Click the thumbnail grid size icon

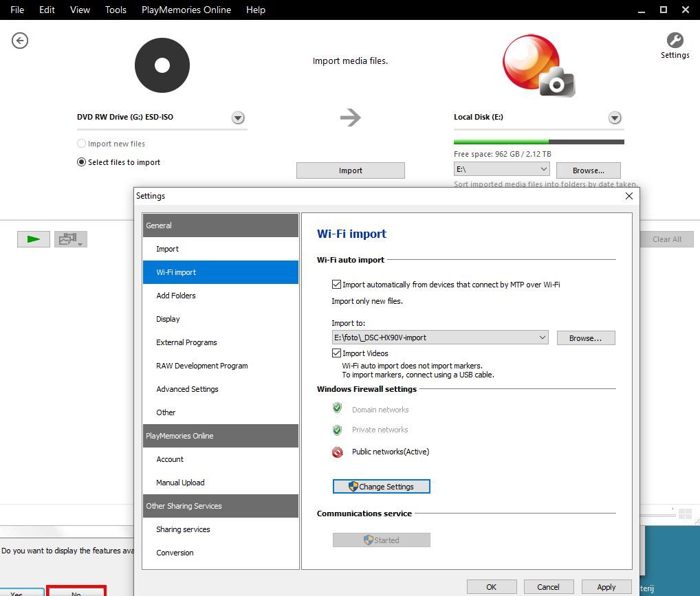coord(684,514)
